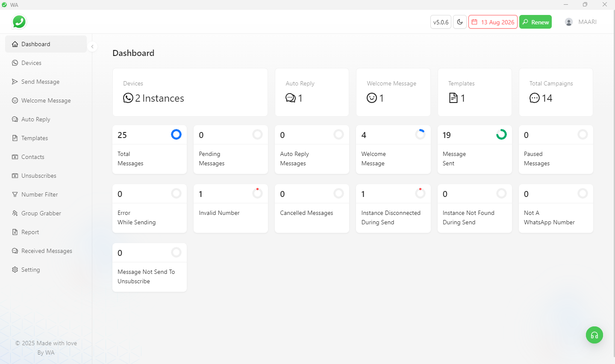Image resolution: width=615 pixels, height=364 pixels.
Task: Click the Message Sent green progress ring
Action: (x=501, y=135)
